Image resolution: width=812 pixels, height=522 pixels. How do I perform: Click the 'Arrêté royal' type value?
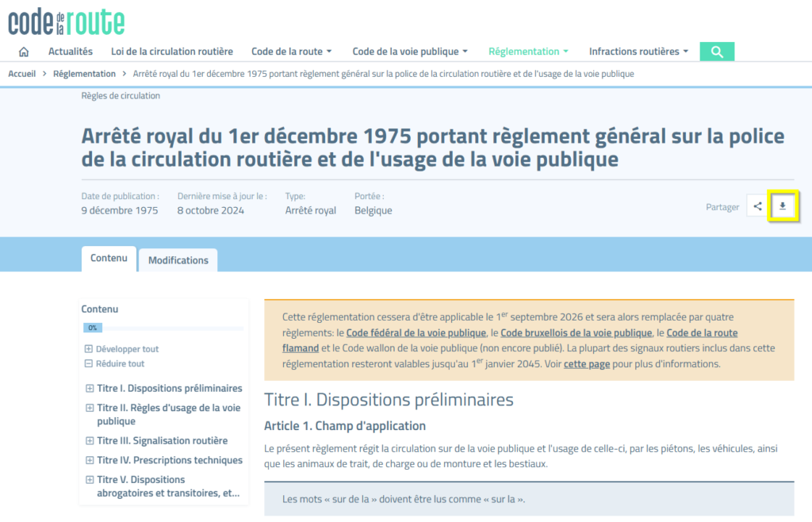point(311,211)
